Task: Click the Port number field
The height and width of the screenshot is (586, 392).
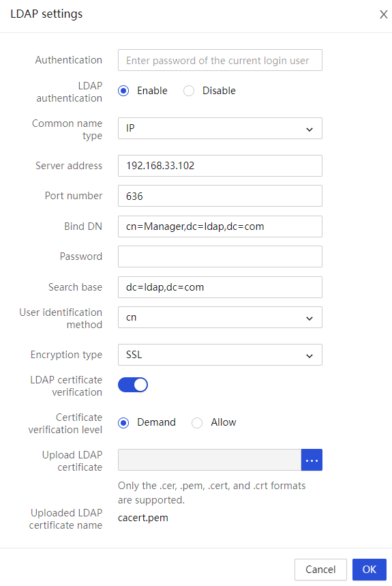Action: 220,196
